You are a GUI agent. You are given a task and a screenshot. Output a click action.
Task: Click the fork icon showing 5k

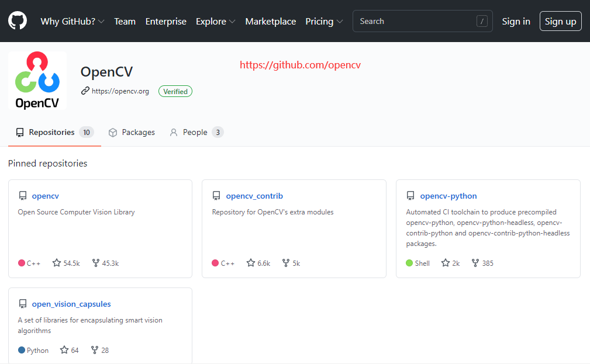[x=286, y=263]
